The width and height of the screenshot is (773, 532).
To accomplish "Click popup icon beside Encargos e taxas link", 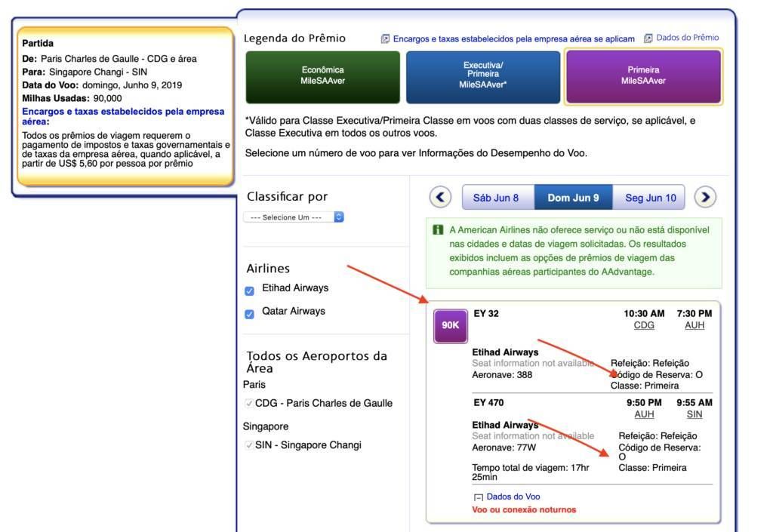I will click(385, 39).
